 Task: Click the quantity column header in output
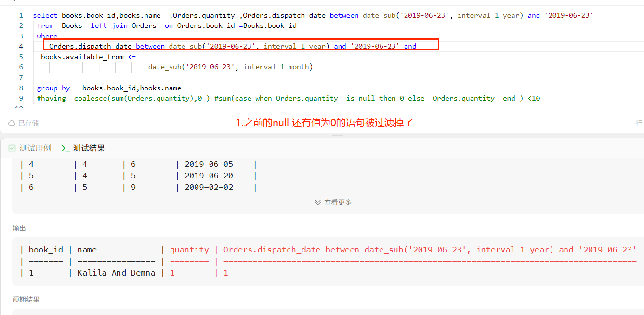189,250
